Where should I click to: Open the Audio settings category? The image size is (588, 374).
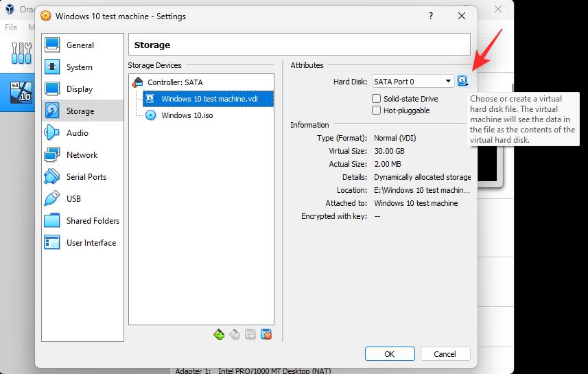pyautogui.click(x=82, y=133)
